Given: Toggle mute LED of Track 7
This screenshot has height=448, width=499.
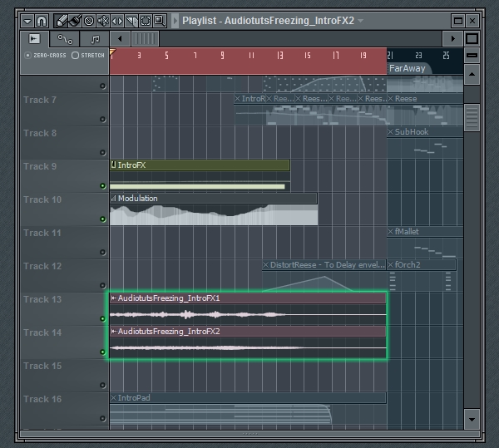Looking at the screenshot, I should [102, 119].
